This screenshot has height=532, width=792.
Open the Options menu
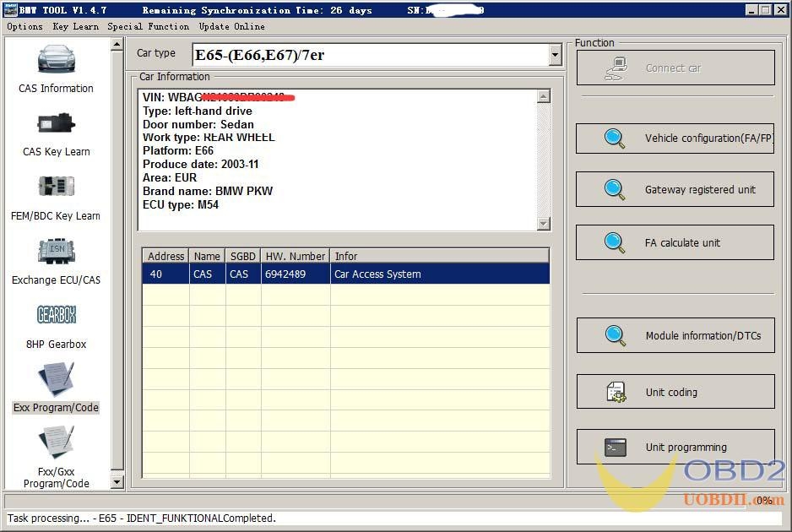[x=24, y=26]
